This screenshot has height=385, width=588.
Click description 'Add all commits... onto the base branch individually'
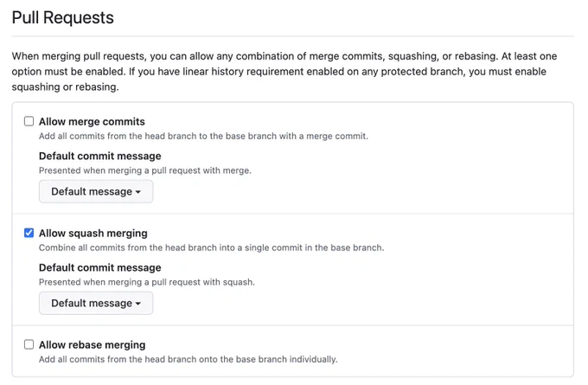click(189, 360)
